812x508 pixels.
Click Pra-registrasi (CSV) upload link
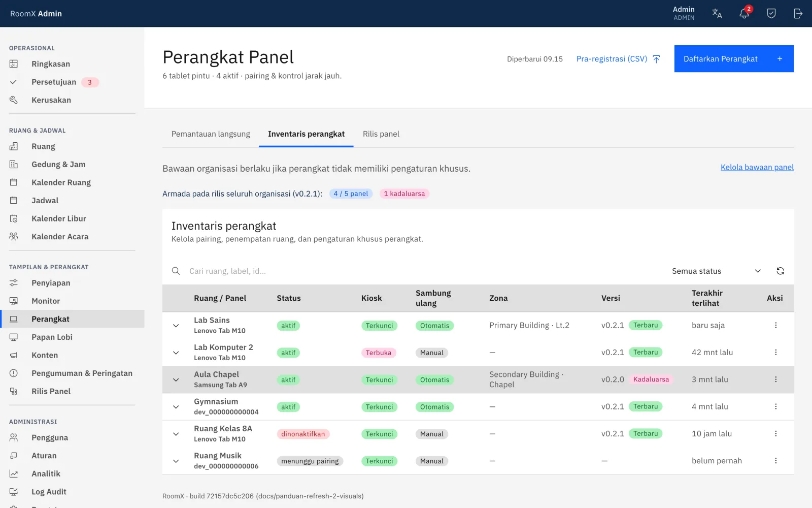point(618,59)
